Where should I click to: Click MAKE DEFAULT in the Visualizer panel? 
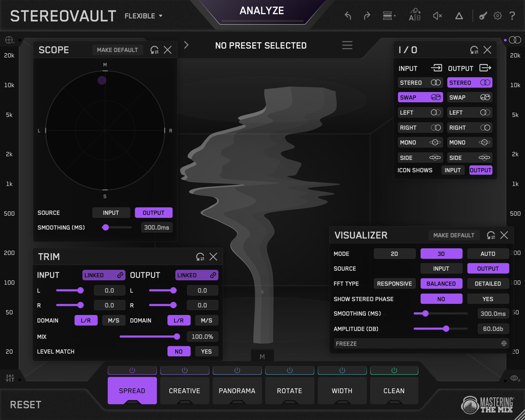point(454,235)
